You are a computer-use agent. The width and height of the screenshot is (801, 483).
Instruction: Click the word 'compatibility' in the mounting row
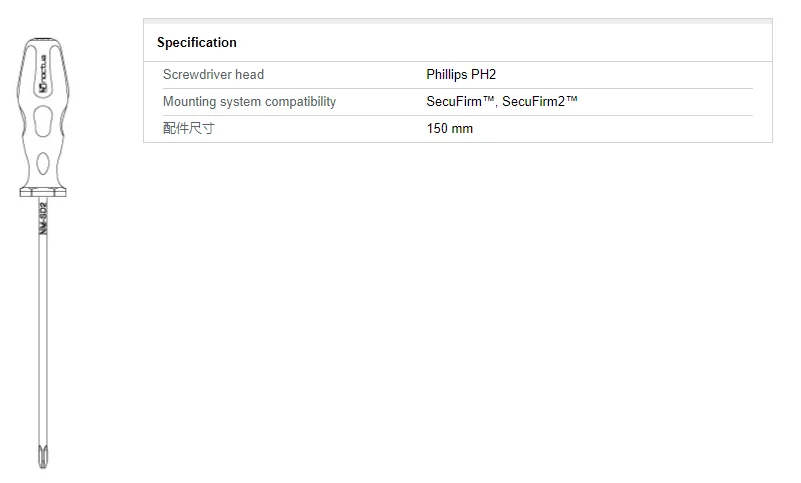point(300,102)
